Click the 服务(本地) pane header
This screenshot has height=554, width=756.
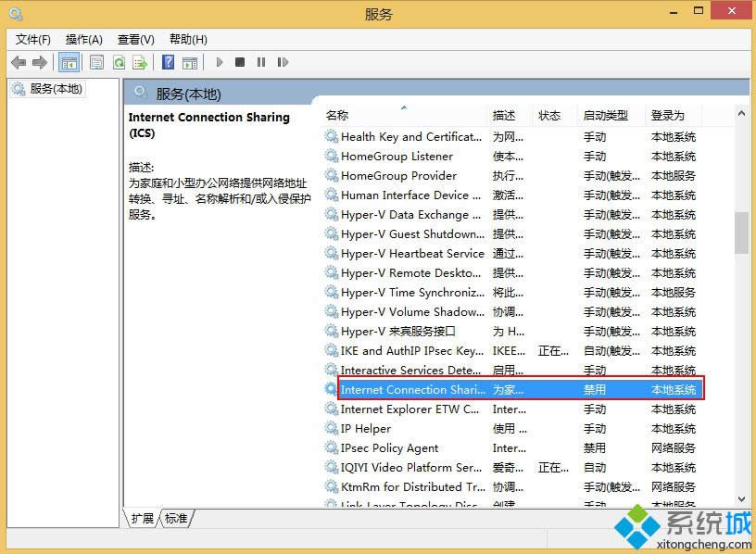pyautogui.click(x=188, y=94)
